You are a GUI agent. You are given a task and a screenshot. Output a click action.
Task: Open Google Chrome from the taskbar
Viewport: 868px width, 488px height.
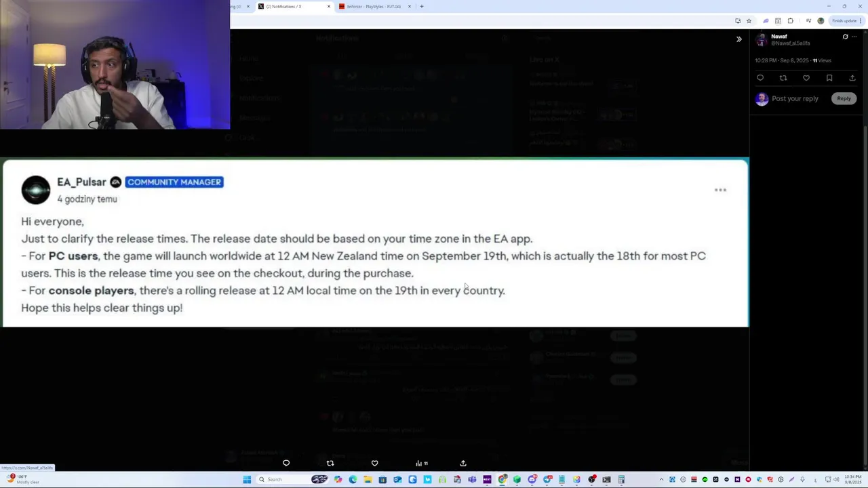click(x=502, y=479)
